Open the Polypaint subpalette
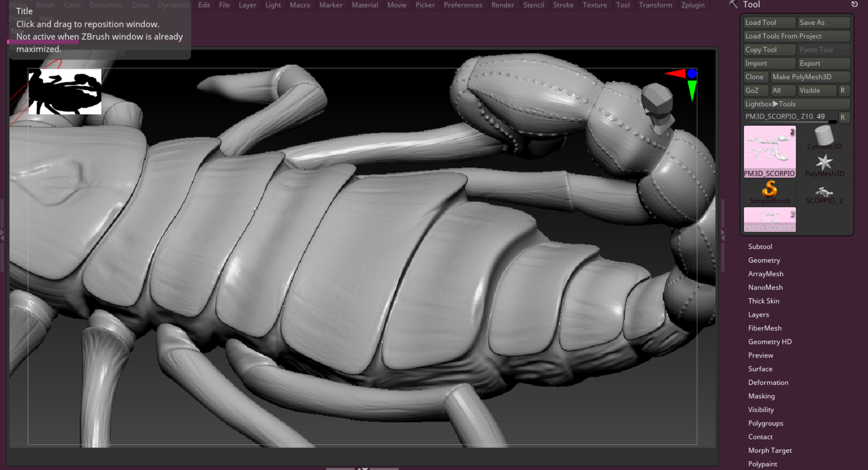This screenshot has height=470, width=868. (762, 464)
